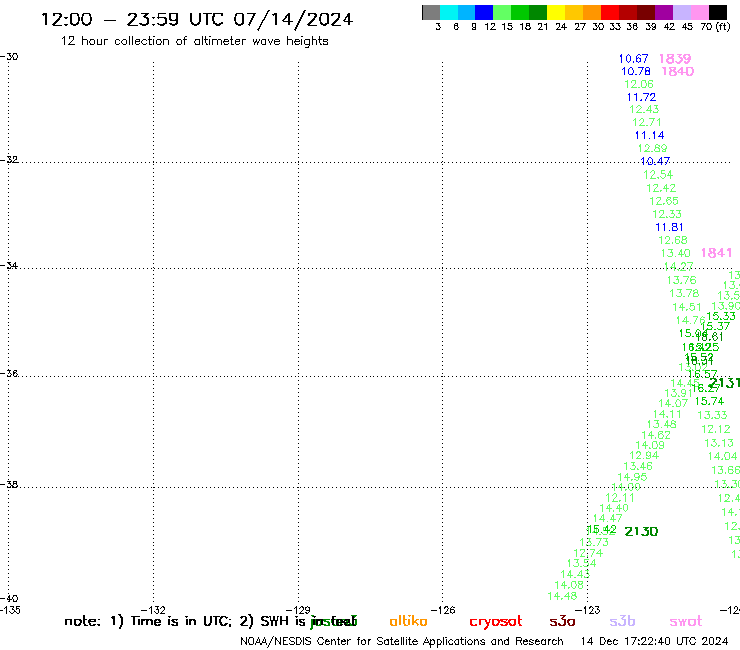Click the 'altika' satellite legend label
This screenshot has width=740, height=650.
408,621
